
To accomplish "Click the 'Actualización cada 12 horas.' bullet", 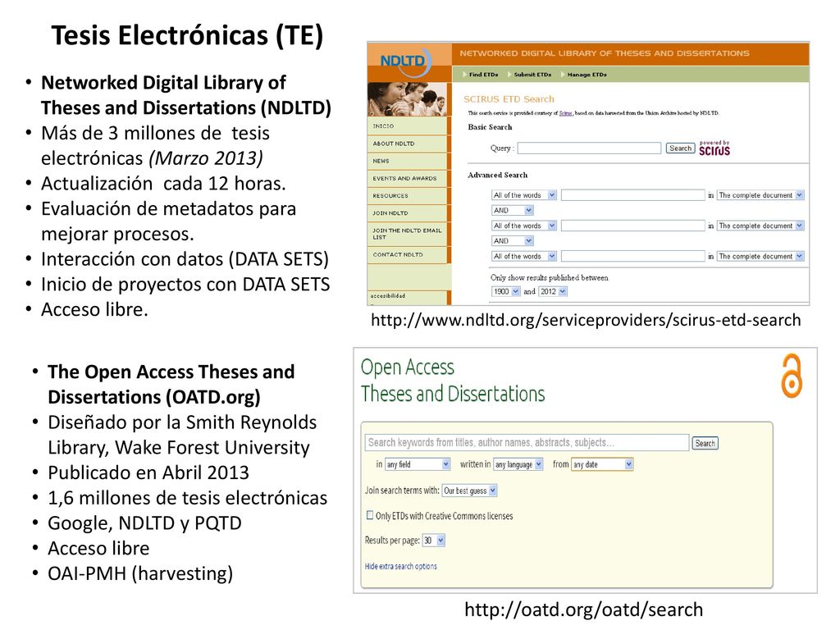I will [x=163, y=184].
